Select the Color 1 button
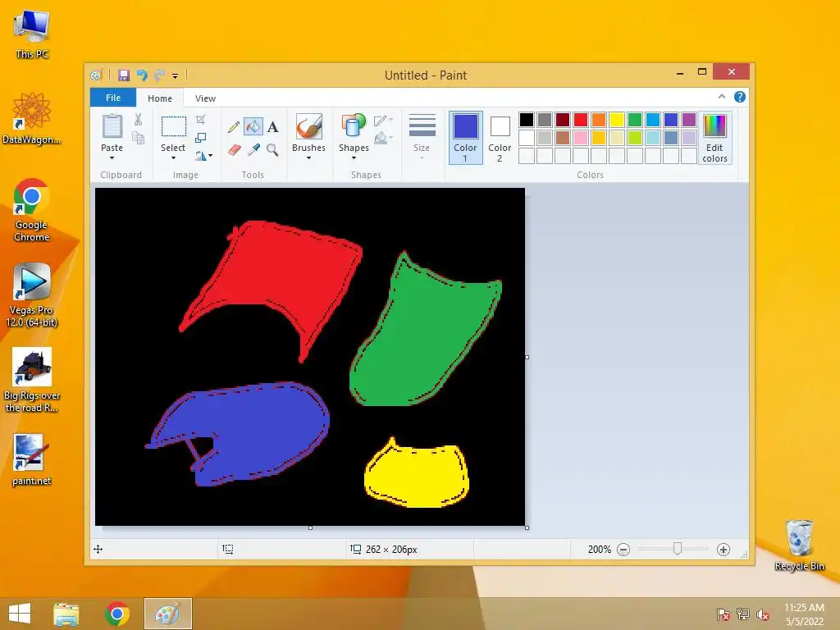Viewport: 840px width, 630px height. (x=466, y=137)
